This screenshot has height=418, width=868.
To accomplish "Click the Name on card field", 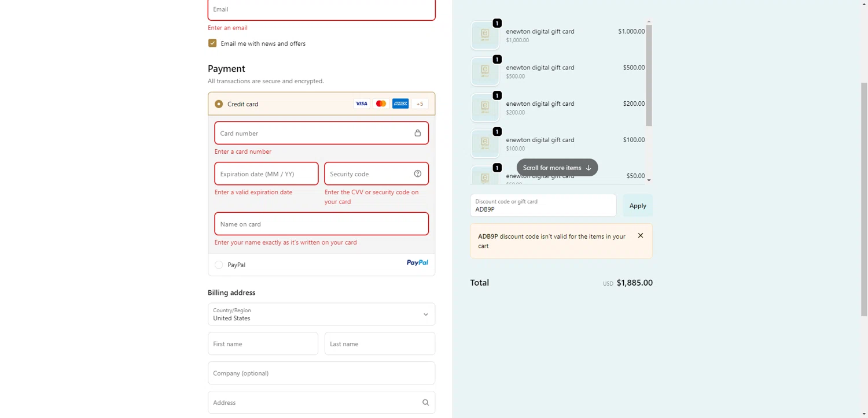I will coord(321,224).
